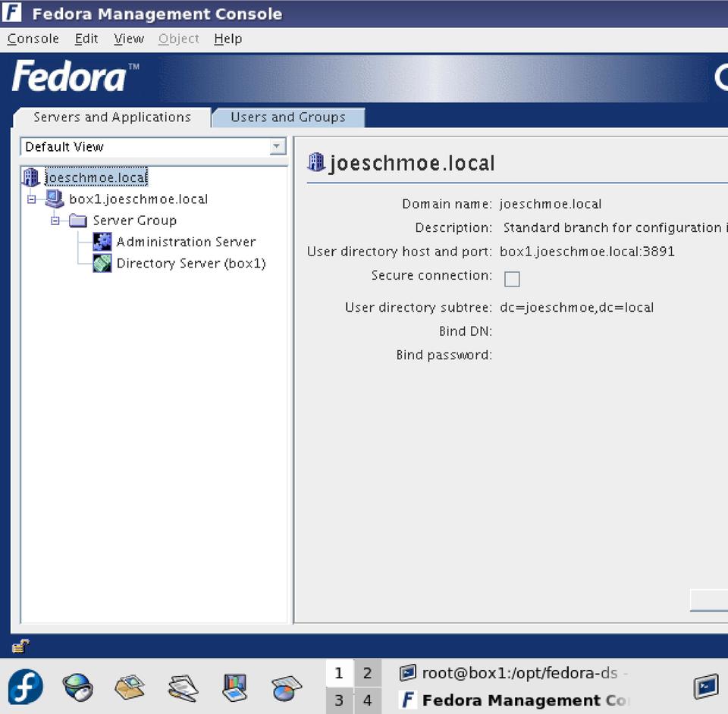Image resolution: width=728 pixels, height=714 pixels.
Task: Open the Edit menu
Action: click(86, 39)
